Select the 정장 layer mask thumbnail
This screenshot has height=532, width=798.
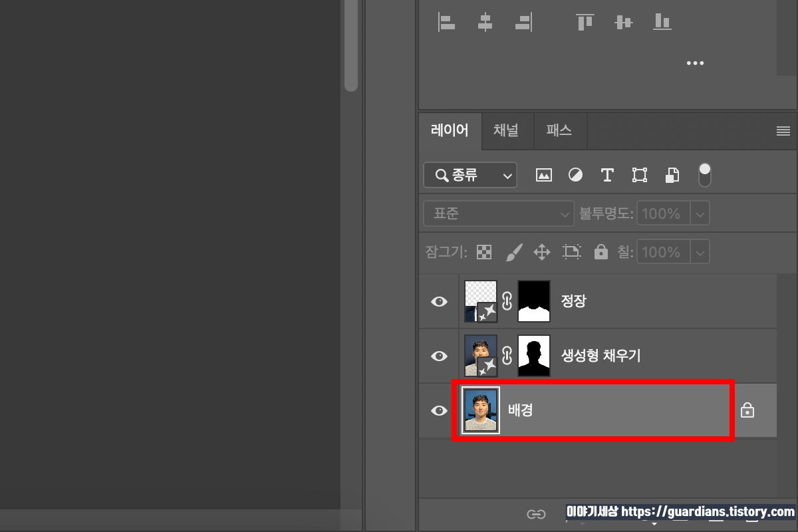click(534, 301)
